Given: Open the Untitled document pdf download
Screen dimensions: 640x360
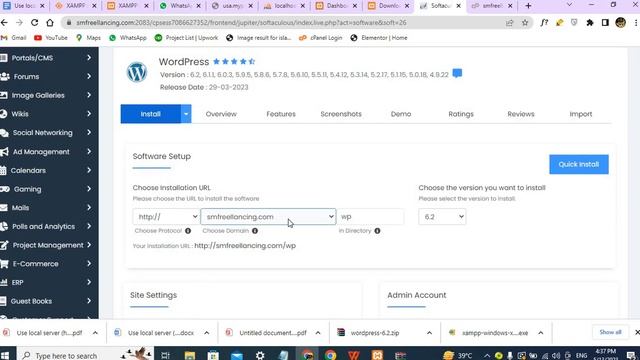Looking at the screenshot, I should 273,333.
